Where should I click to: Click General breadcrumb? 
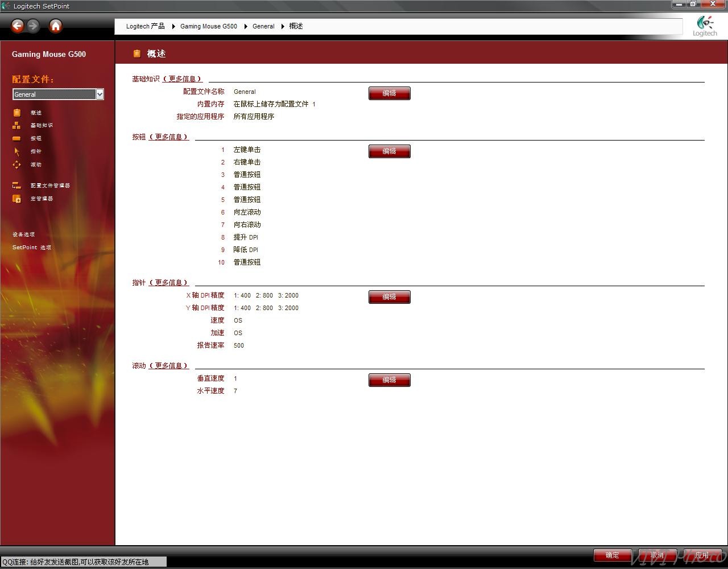pyautogui.click(x=263, y=26)
